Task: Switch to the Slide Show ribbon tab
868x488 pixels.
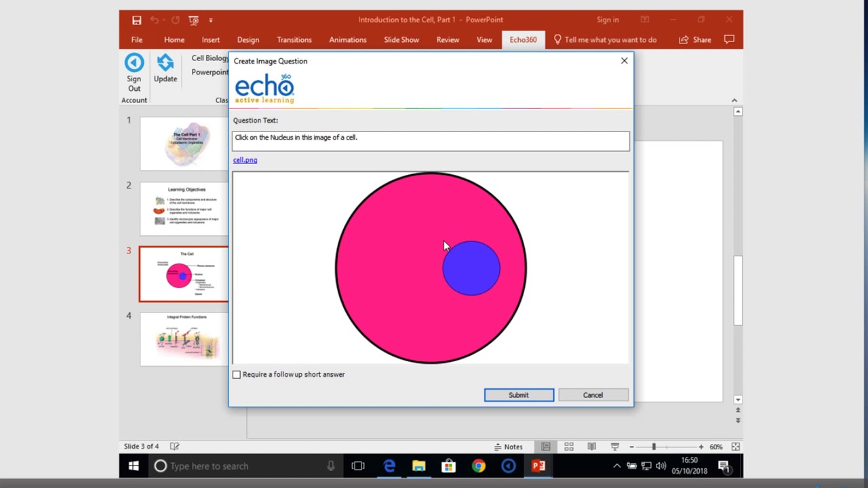Action: tap(401, 39)
